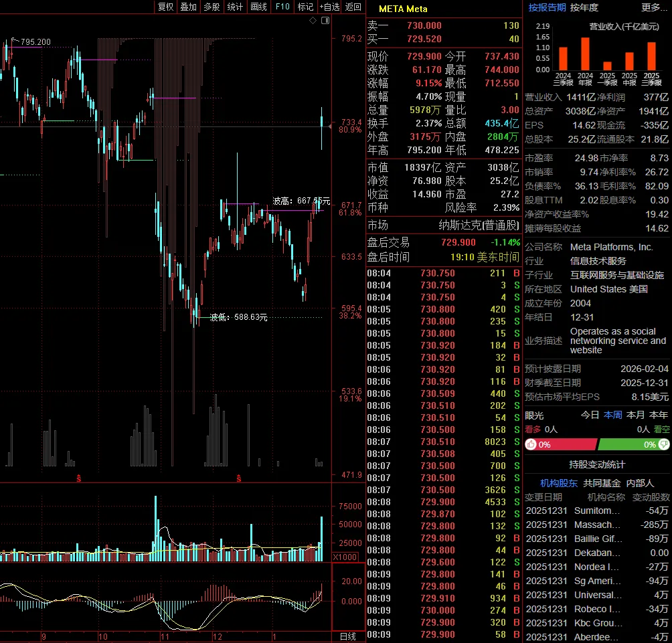Click the Massach... shareholder row
The height and width of the screenshot is (643, 672).
(x=598, y=525)
